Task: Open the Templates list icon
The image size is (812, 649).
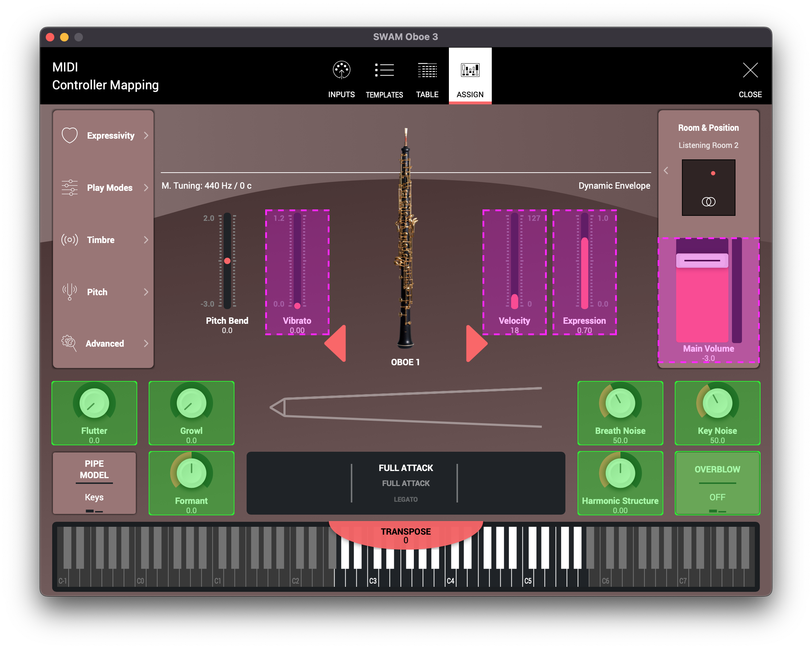Action: coord(384,70)
